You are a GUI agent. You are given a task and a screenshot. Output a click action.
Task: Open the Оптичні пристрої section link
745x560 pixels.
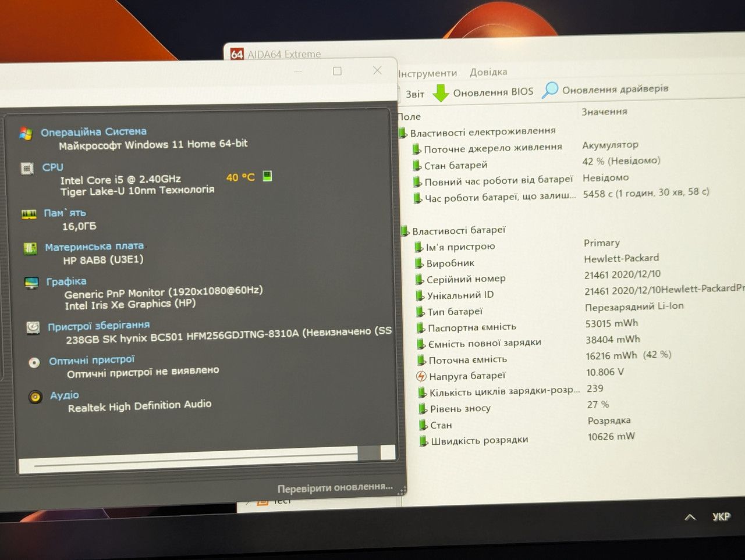[92, 361]
